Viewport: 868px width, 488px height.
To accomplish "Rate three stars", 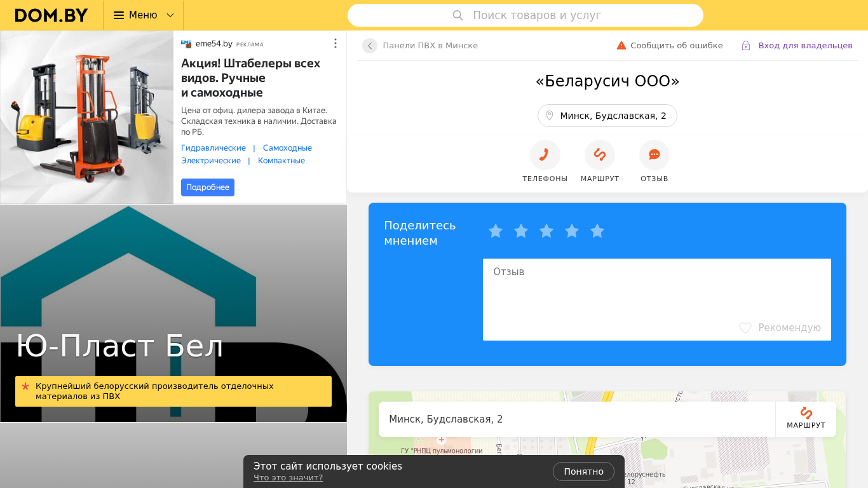I will point(546,231).
